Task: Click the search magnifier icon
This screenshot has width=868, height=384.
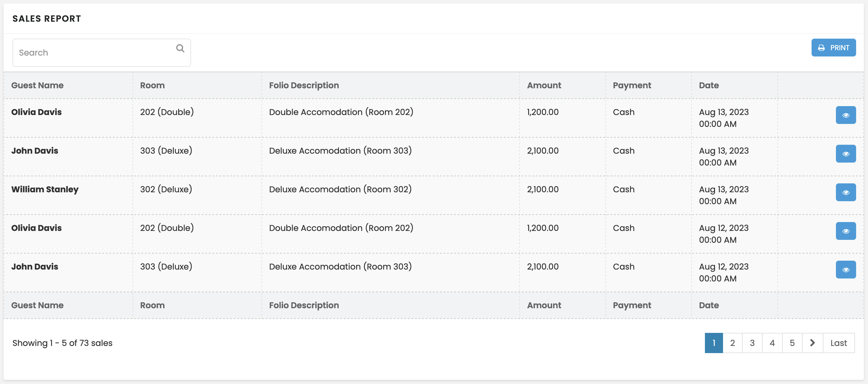Action: click(180, 48)
